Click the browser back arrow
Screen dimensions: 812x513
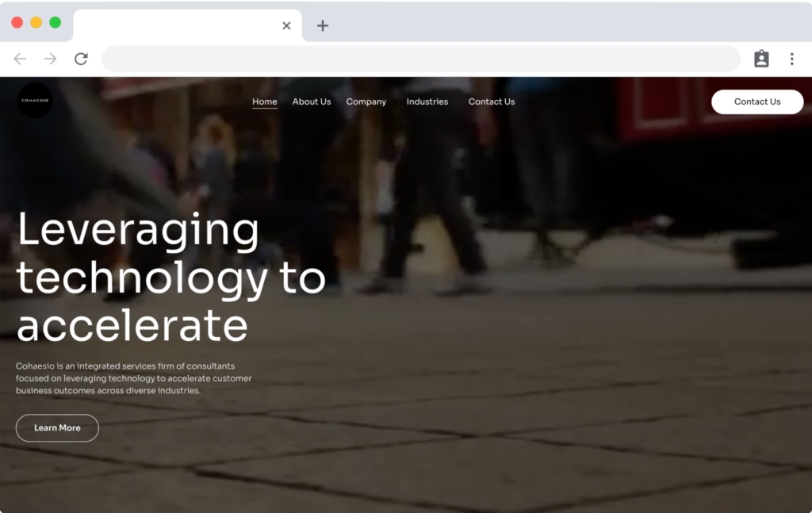(20, 59)
